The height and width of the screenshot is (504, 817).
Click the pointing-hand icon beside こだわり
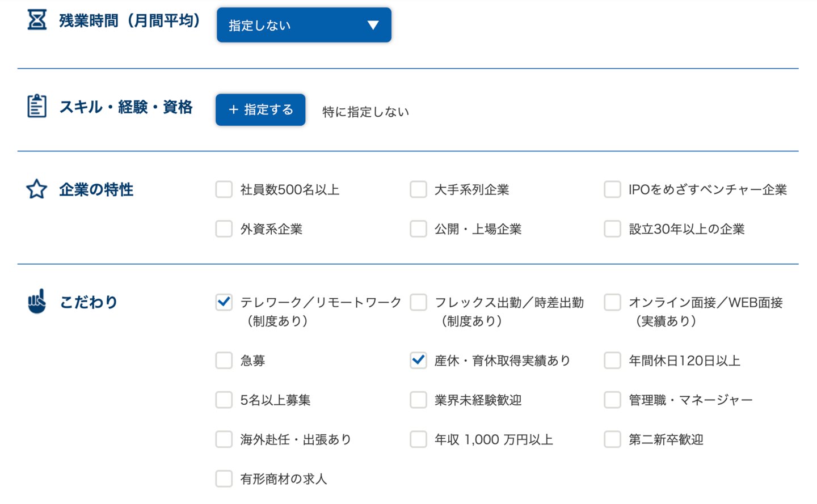coord(35,302)
